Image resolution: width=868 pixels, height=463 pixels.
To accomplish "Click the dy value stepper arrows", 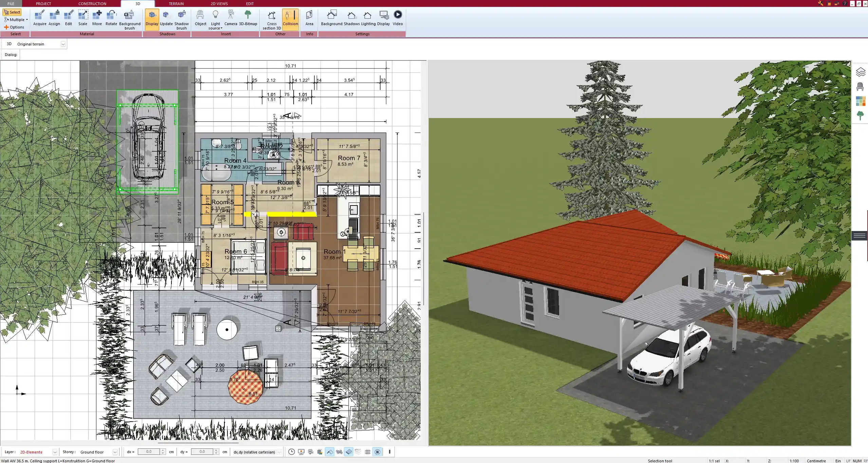I will coord(216,452).
